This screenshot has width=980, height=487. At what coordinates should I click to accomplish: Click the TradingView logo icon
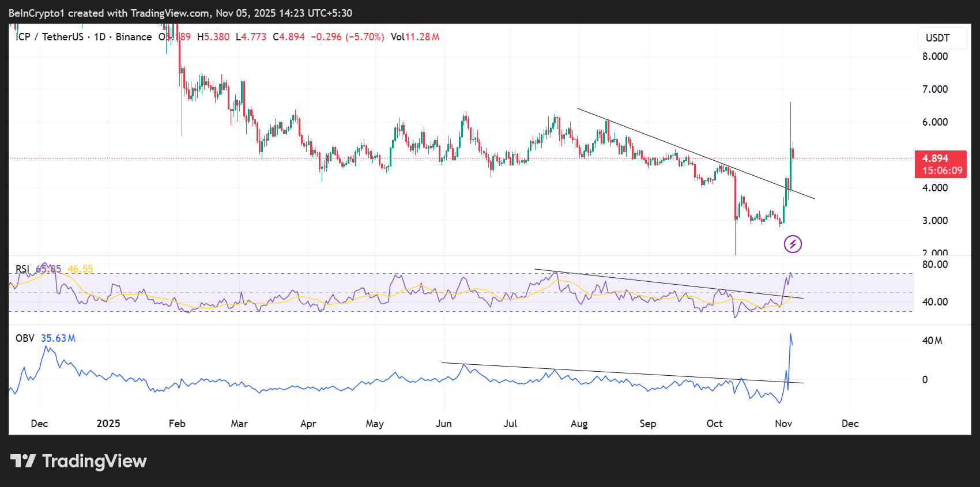tap(23, 461)
